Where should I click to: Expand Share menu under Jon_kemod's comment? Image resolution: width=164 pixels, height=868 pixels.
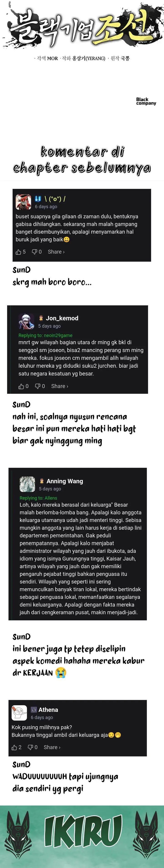[x=59, y=386]
